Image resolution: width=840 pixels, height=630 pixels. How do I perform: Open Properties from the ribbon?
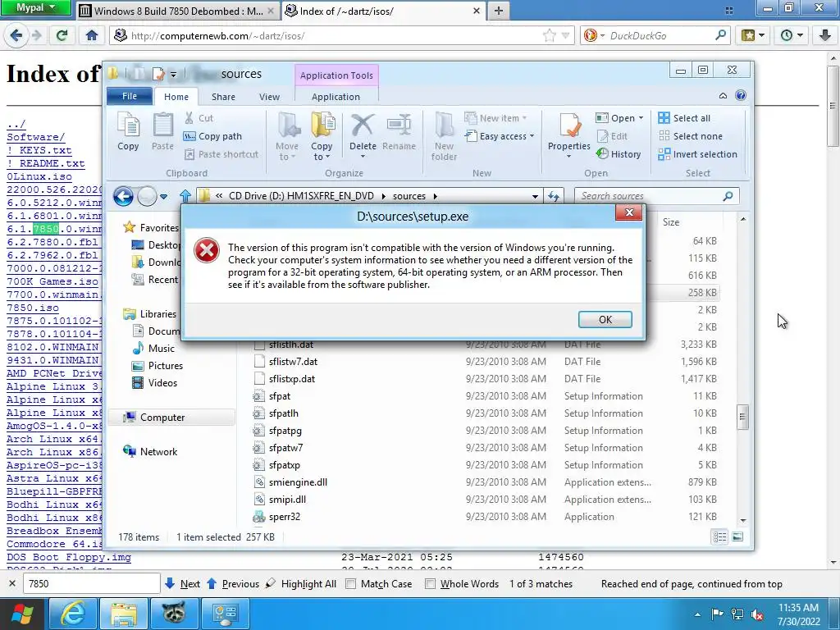click(569, 135)
